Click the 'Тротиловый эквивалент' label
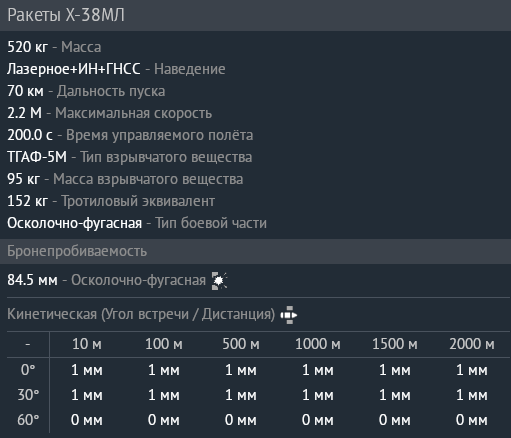This screenshot has width=511, height=438. point(138,201)
